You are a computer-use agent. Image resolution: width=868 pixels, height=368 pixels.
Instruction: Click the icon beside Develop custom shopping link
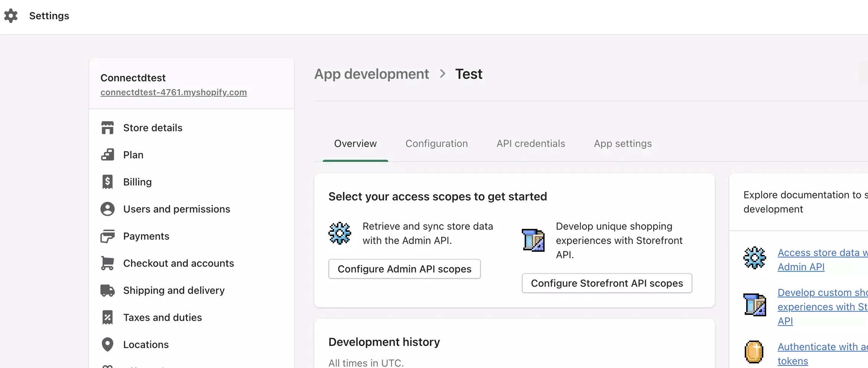755,305
